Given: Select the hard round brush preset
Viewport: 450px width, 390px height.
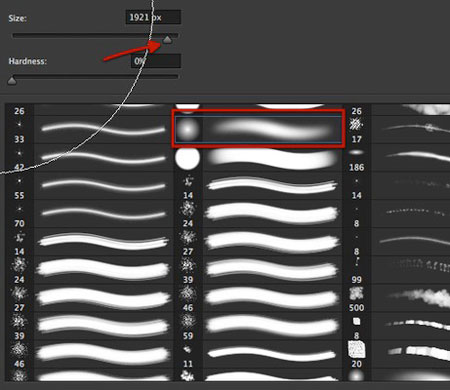Looking at the screenshot, I should (257, 158).
